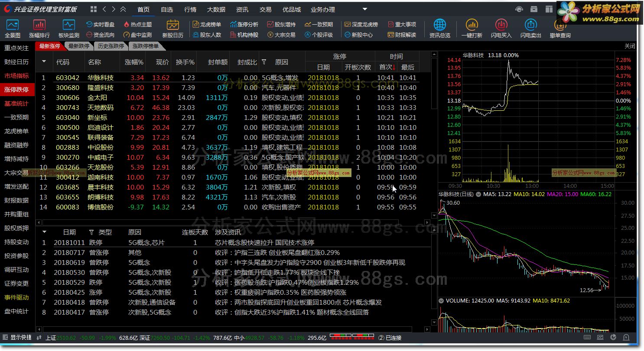
Task: Switch to the 自选 menu
Action: click(x=167, y=10)
